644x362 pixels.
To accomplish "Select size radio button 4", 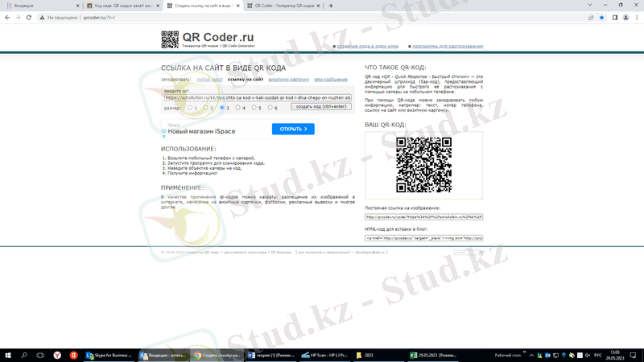I will 237,108.
